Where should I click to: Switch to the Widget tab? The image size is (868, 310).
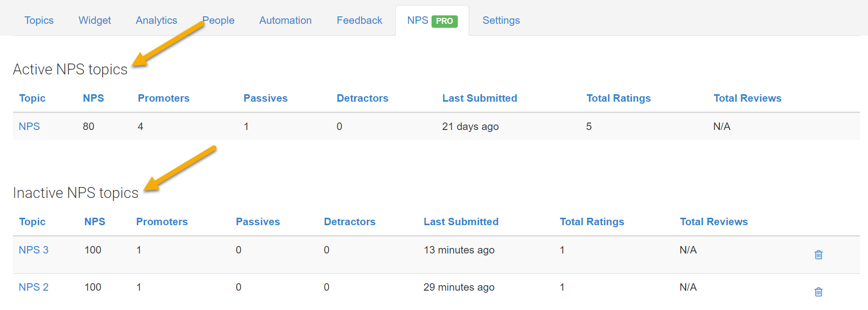tap(95, 20)
